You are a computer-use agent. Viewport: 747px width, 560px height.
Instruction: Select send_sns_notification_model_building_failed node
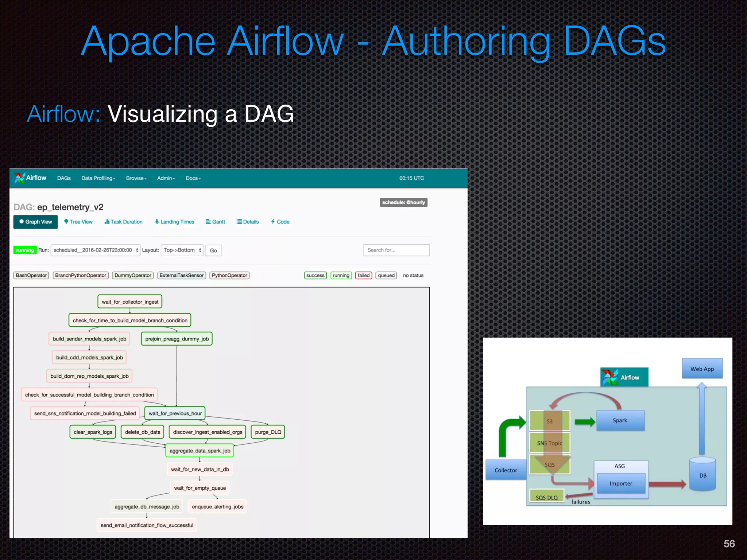(x=85, y=413)
